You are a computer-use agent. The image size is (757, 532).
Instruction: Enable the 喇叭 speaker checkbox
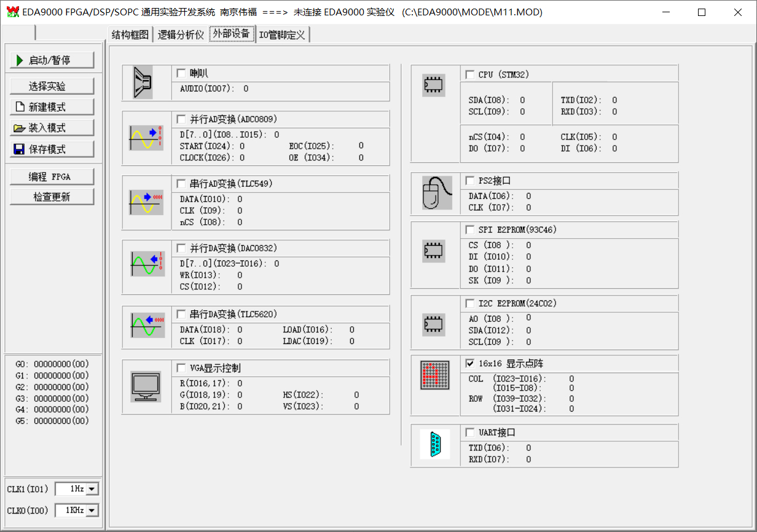coord(181,73)
